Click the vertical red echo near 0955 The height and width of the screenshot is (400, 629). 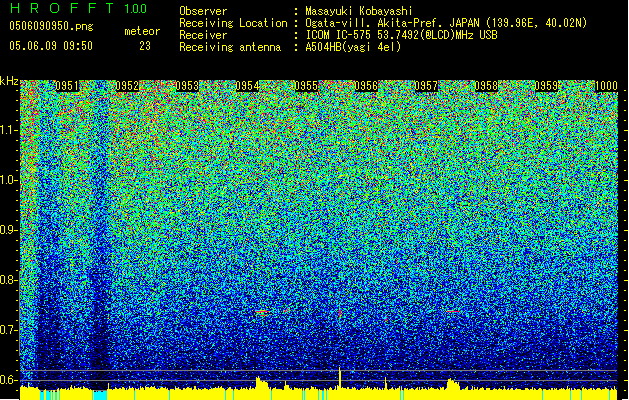click(340, 313)
